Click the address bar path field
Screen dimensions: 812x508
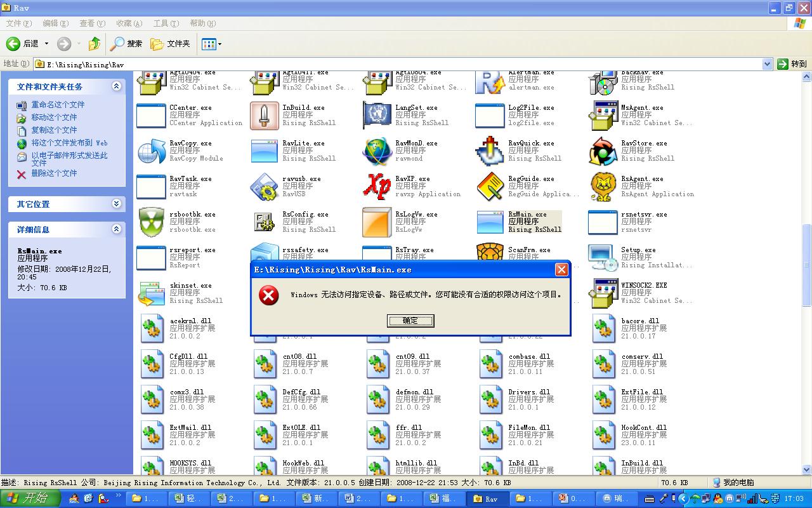tap(398, 64)
